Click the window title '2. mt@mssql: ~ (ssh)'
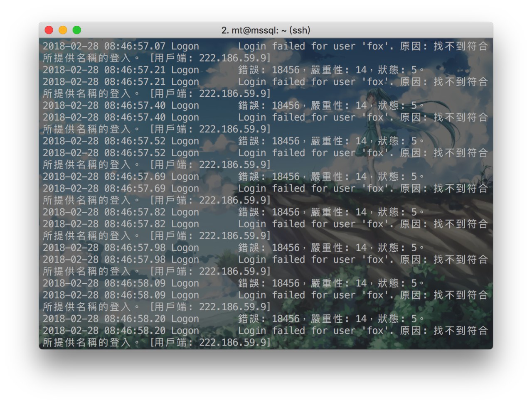 pos(266,30)
